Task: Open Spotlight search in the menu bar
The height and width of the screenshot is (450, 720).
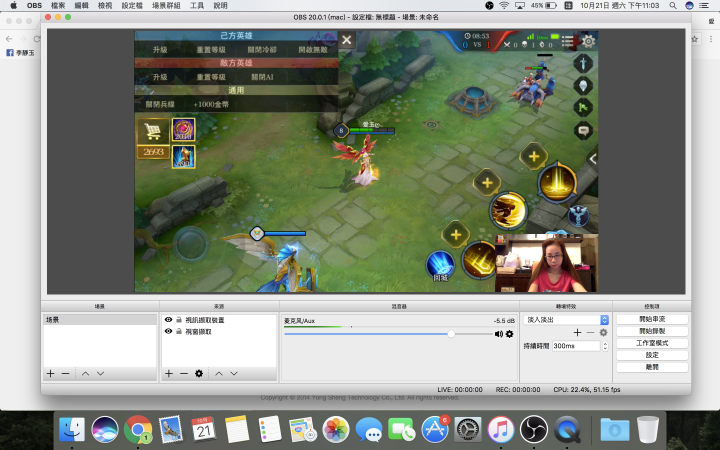Action: pos(673,6)
